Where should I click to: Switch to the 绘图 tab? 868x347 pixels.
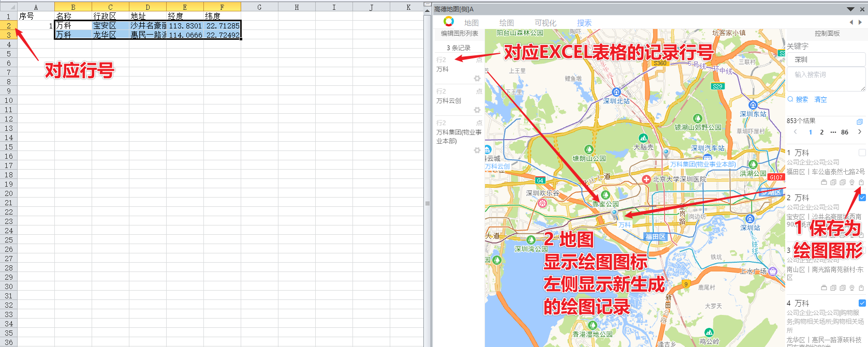point(507,23)
